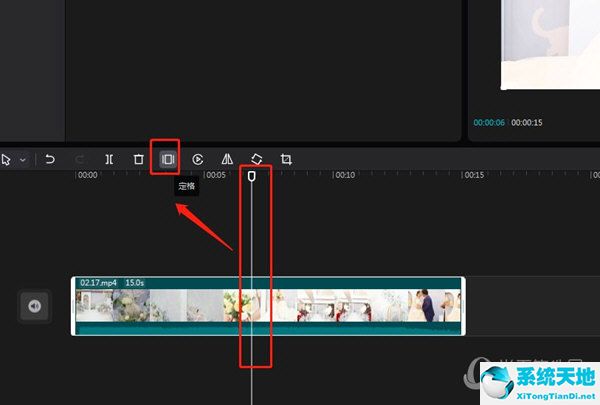Click the total duration 00:00:15 readout
This screenshot has width=600, height=405.
(527, 122)
